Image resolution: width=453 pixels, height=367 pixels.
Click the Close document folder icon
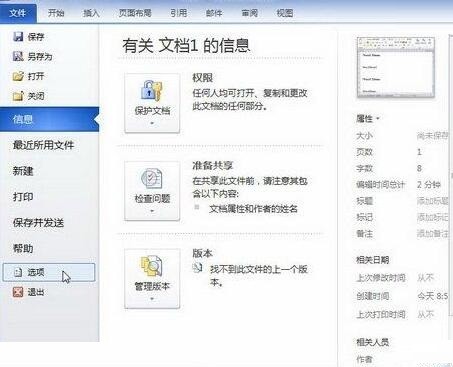coord(18,96)
